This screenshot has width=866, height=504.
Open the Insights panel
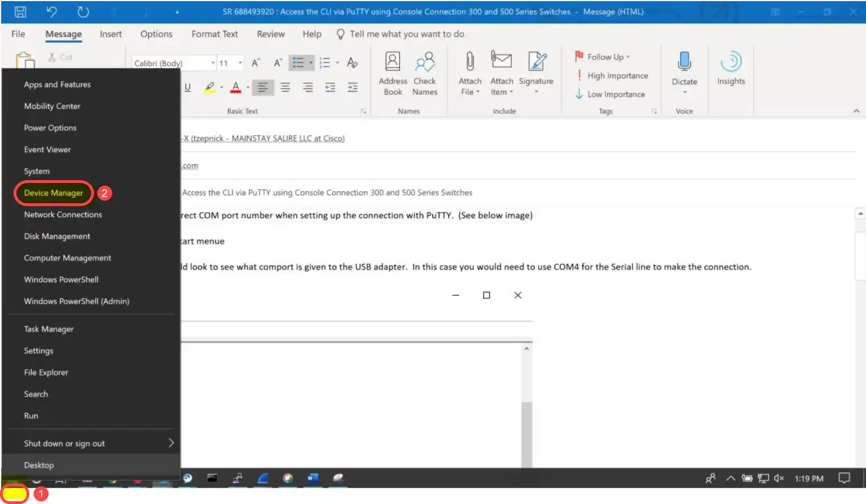tap(731, 68)
